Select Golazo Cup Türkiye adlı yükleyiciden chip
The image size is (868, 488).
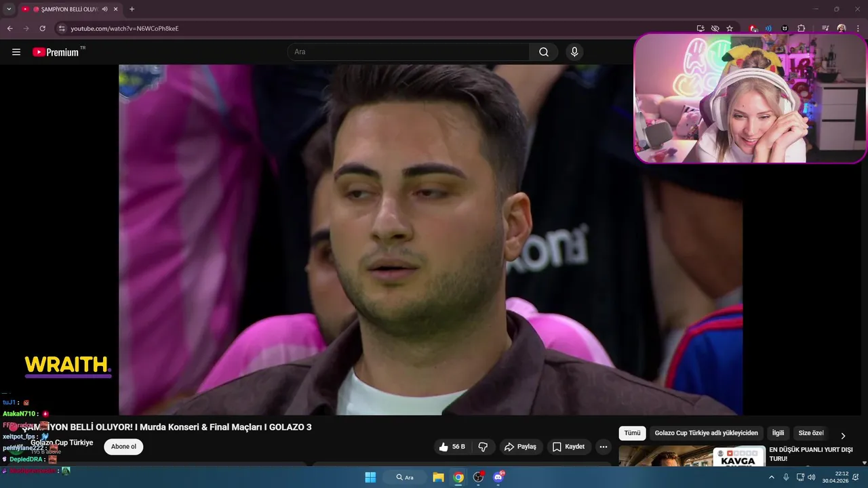pyautogui.click(x=706, y=433)
